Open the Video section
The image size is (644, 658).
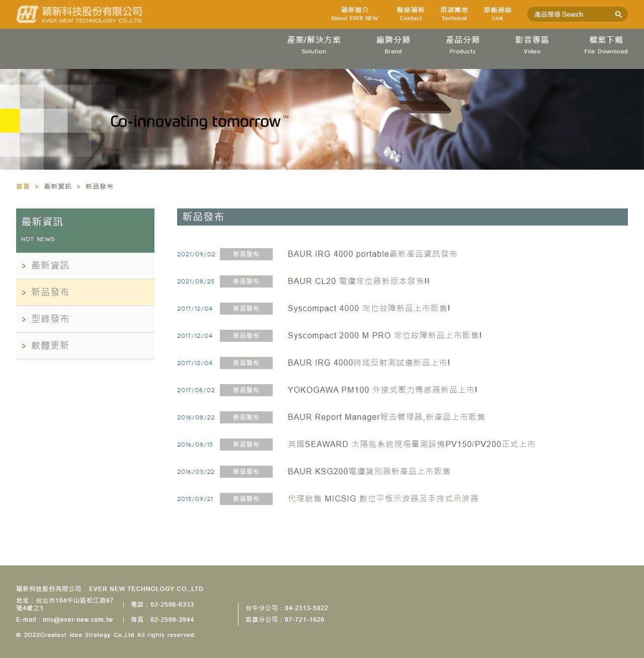coord(532,45)
